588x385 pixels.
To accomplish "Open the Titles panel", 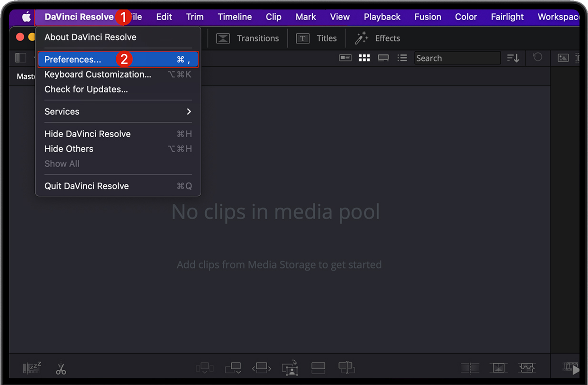I will 316,39.
